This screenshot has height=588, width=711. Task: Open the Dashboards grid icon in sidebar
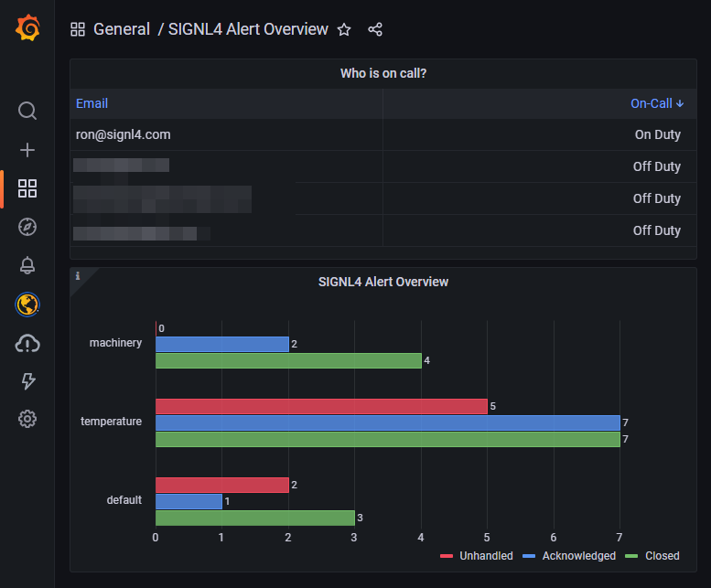[27, 188]
